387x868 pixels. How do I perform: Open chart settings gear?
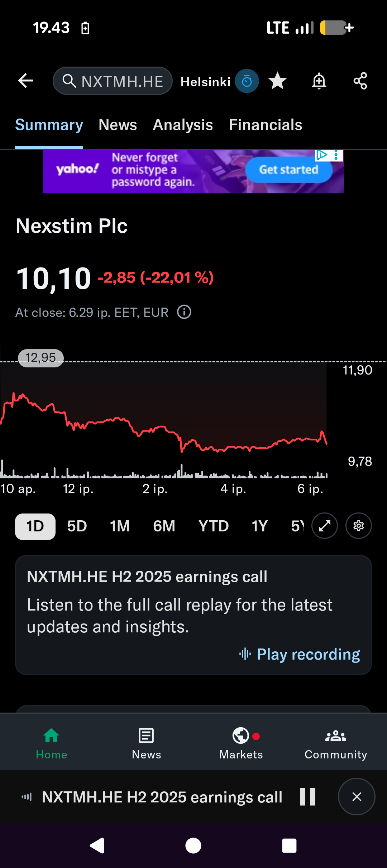pos(359,526)
